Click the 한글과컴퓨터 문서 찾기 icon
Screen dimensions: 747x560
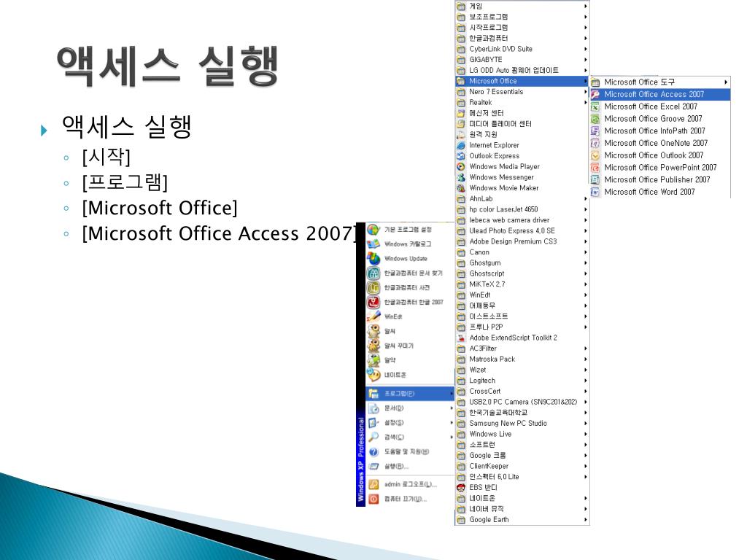(x=373, y=273)
